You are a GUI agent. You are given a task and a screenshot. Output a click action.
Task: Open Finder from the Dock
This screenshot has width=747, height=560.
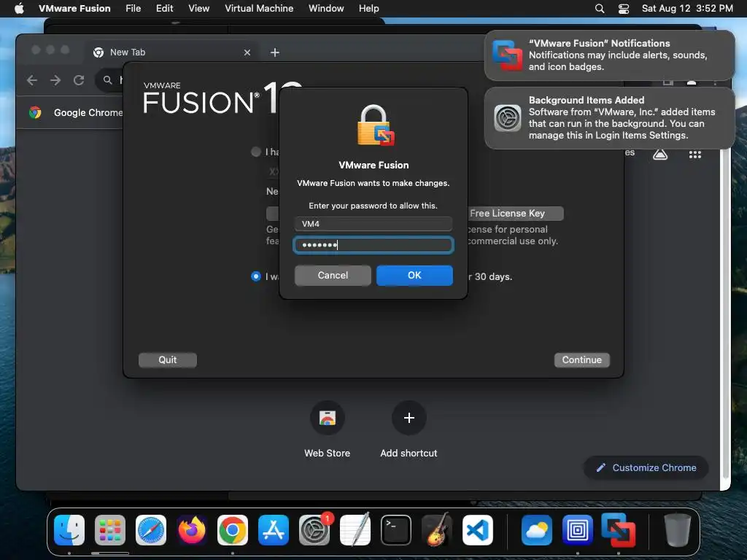pos(69,530)
